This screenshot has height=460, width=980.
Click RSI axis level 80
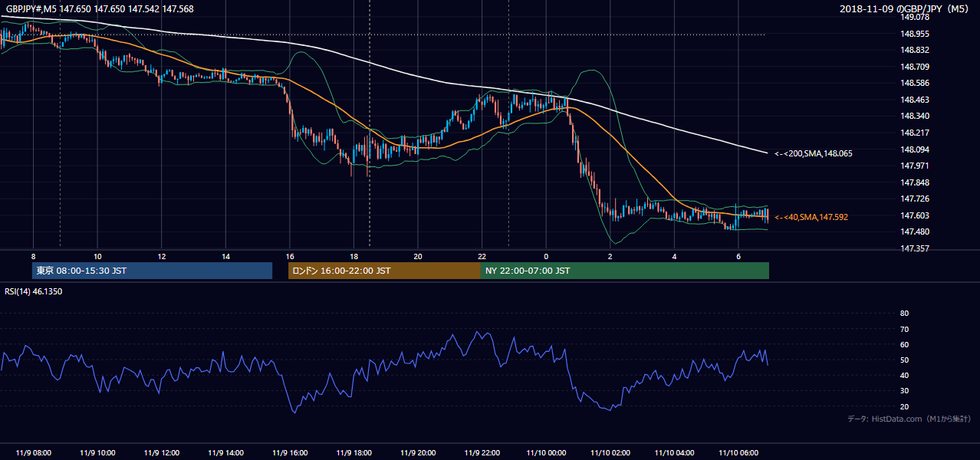point(904,314)
